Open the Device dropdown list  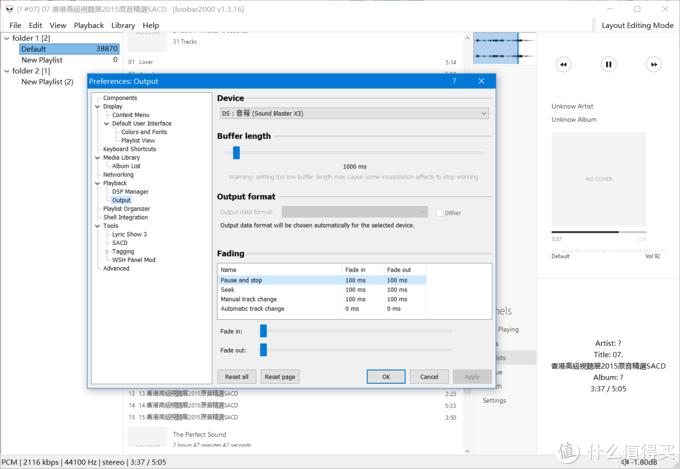[354, 113]
